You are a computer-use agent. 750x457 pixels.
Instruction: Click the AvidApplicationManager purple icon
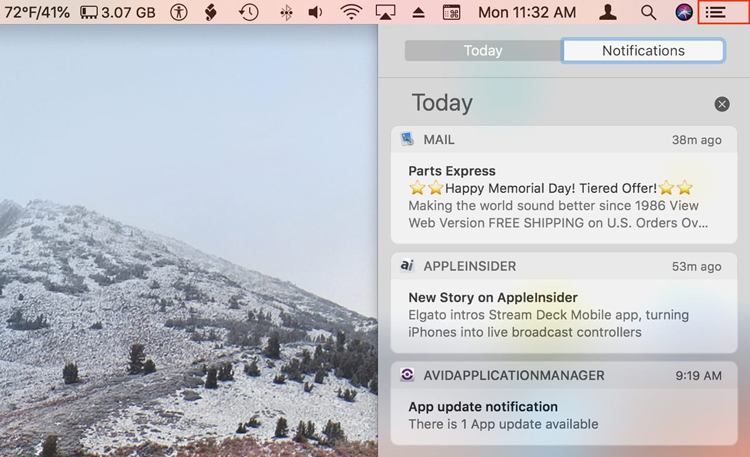[407, 375]
